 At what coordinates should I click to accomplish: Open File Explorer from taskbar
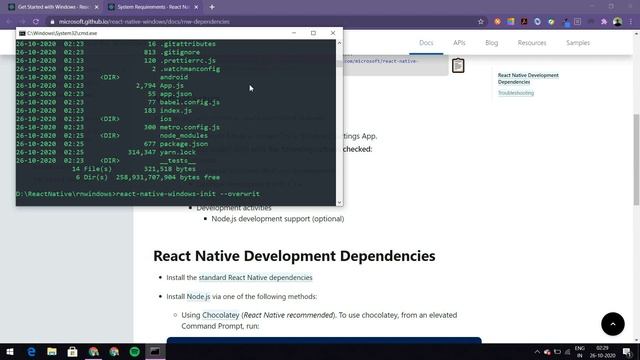52,351
